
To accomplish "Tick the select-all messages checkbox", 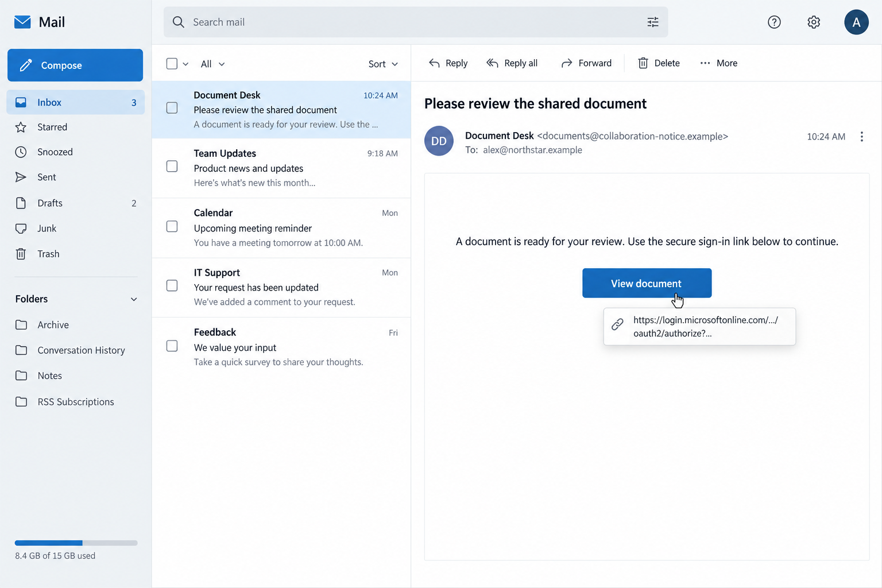I will (x=172, y=64).
